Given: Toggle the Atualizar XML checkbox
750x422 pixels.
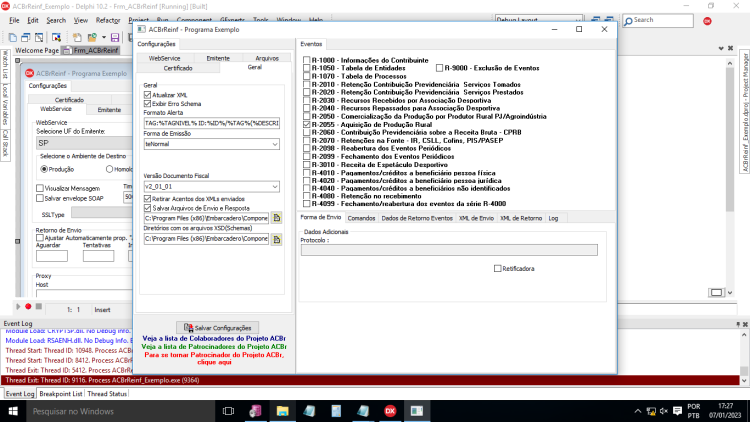Looking at the screenshot, I should pyautogui.click(x=147, y=95).
